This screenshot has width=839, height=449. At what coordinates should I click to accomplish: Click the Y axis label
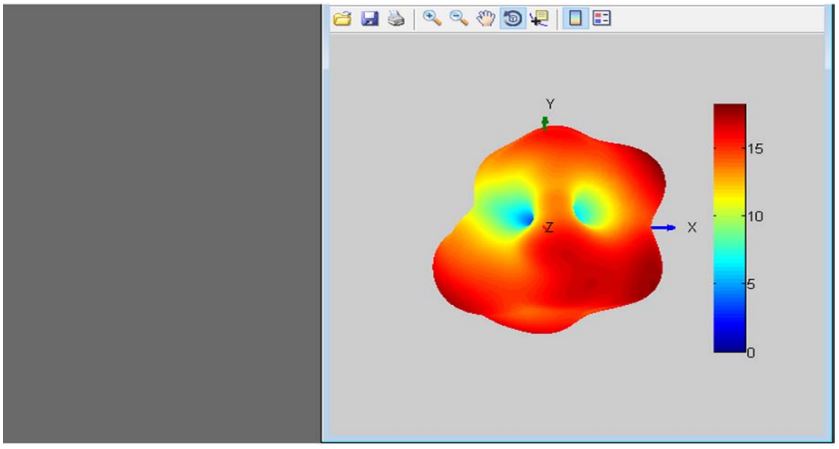(x=550, y=103)
